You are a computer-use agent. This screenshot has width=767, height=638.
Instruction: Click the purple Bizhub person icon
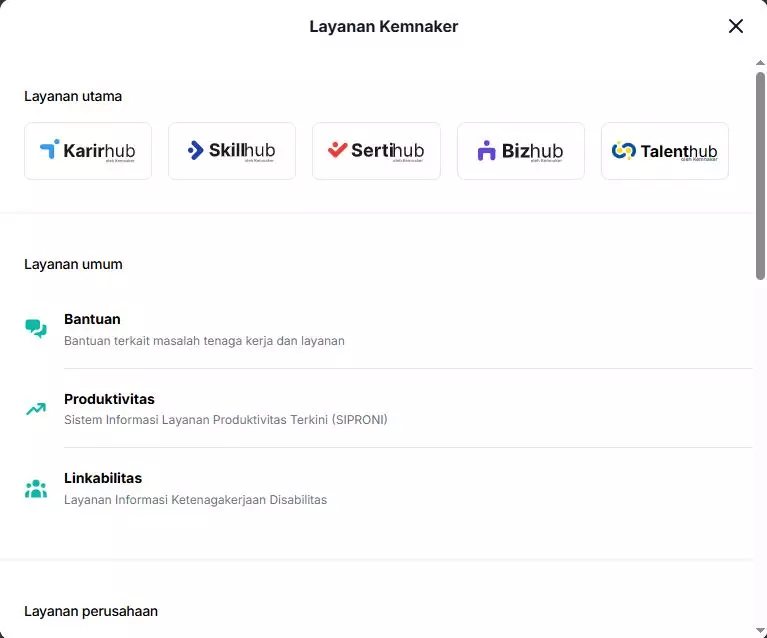[x=486, y=151]
